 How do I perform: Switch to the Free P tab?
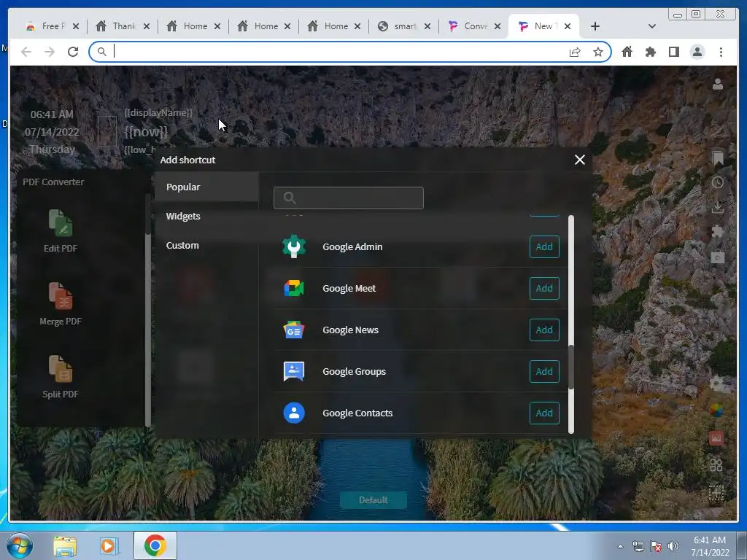point(46,26)
